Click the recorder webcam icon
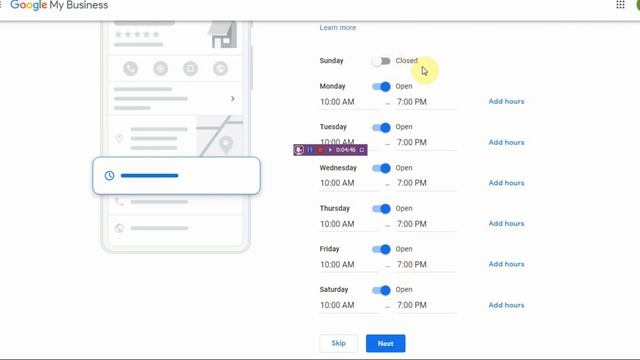The width and height of the screenshot is (640, 360). point(299,150)
